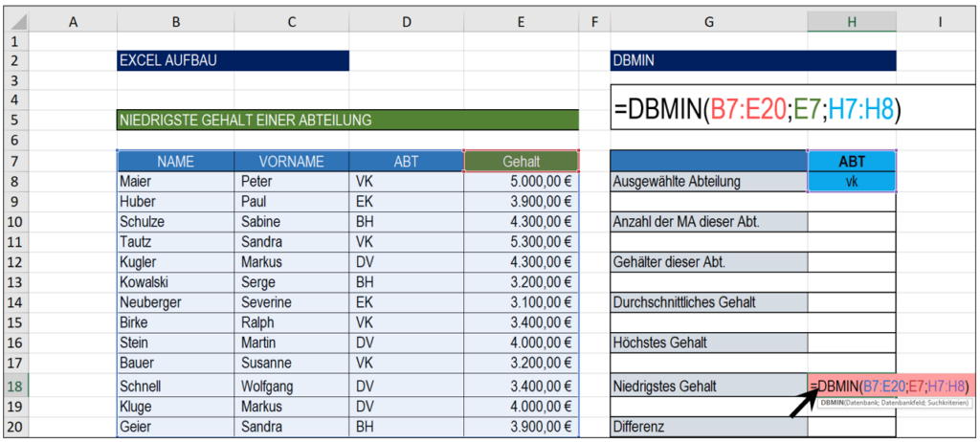Select the cell with name Schulze
Screen dimensions: 980x442
[176, 222]
